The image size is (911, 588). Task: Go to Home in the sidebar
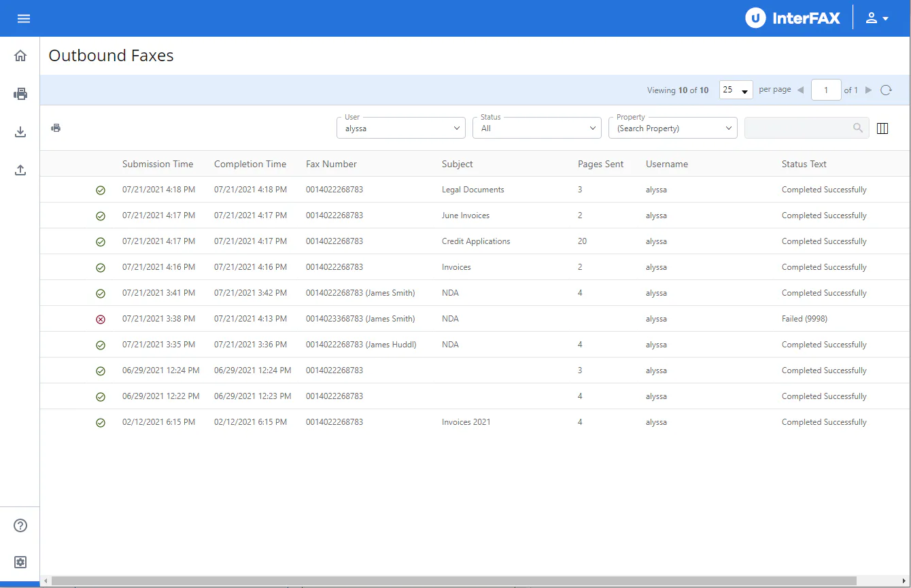tap(20, 56)
